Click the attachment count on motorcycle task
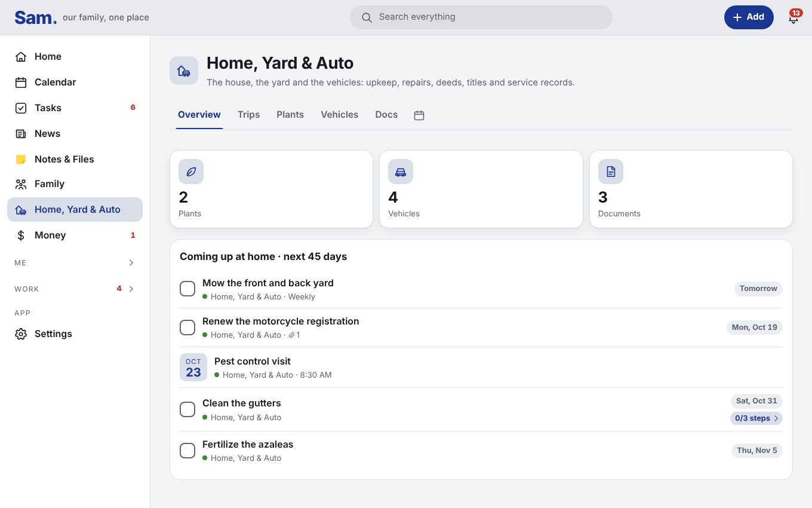The width and height of the screenshot is (812, 508). [294, 335]
